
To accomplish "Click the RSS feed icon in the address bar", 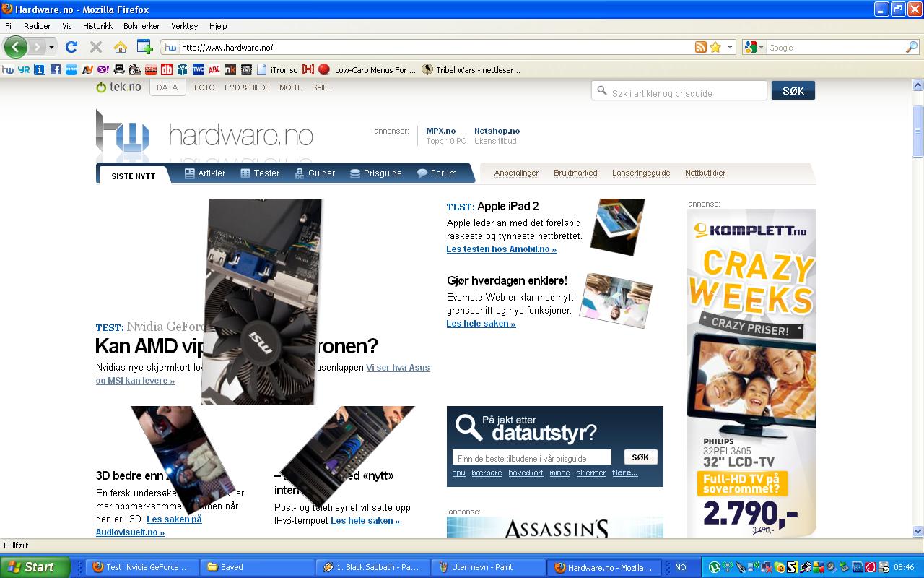I will point(700,47).
